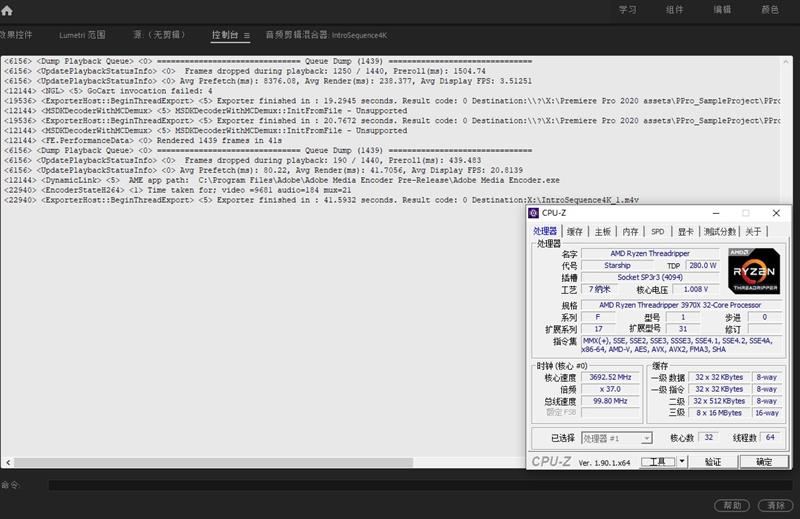Switch to 颜色 workspace
The width and height of the screenshot is (800, 519).
pos(770,10)
